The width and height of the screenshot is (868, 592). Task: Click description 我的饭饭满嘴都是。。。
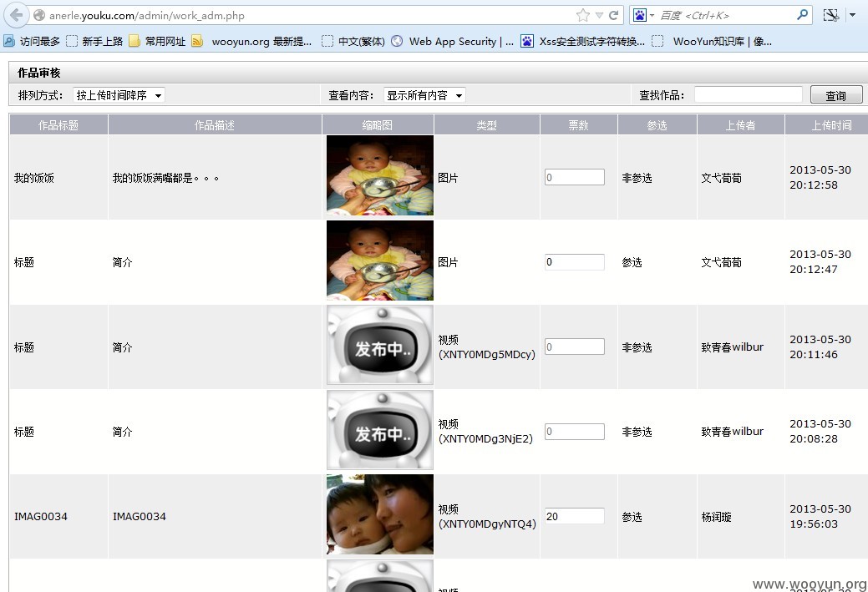click(x=166, y=178)
